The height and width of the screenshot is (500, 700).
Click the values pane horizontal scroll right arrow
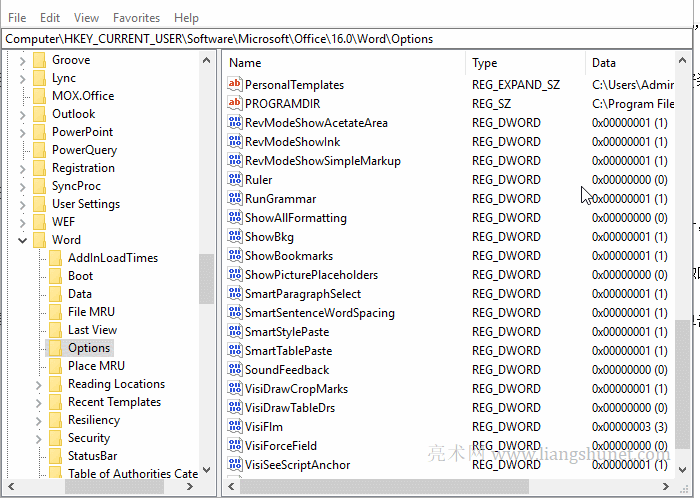click(666, 486)
